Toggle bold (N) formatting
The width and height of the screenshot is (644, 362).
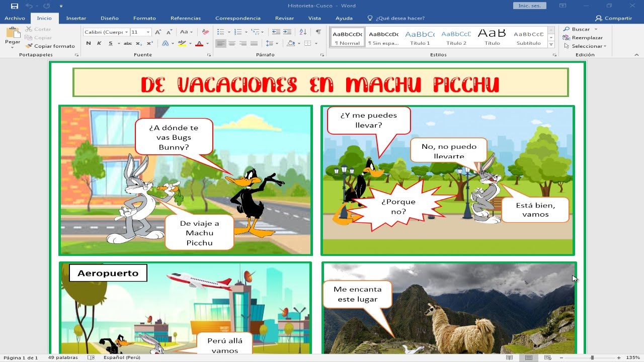[x=89, y=43]
